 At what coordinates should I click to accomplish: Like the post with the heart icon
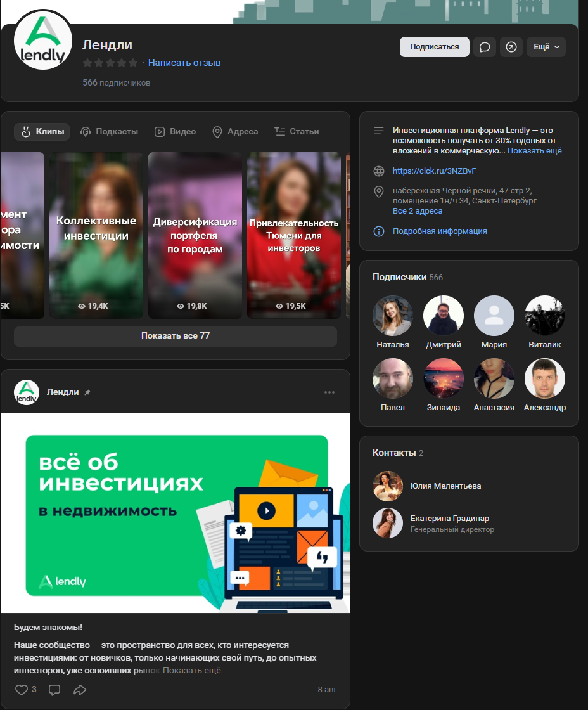tap(22, 690)
